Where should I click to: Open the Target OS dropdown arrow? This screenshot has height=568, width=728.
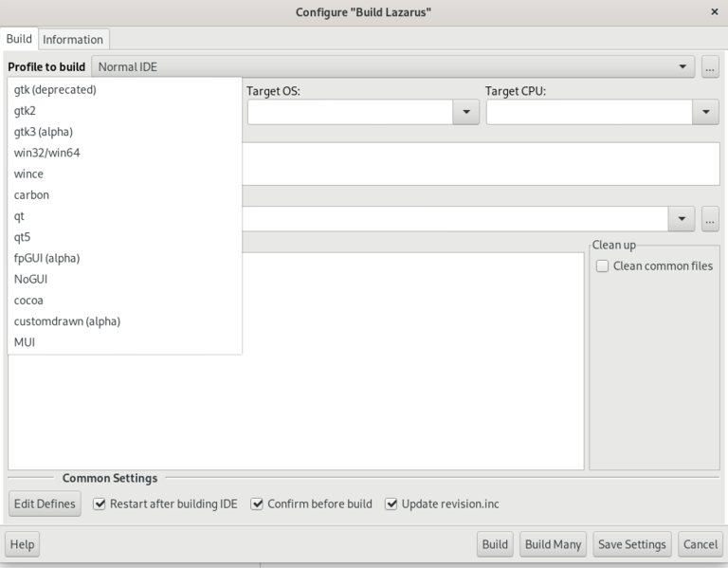pos(465,112)
